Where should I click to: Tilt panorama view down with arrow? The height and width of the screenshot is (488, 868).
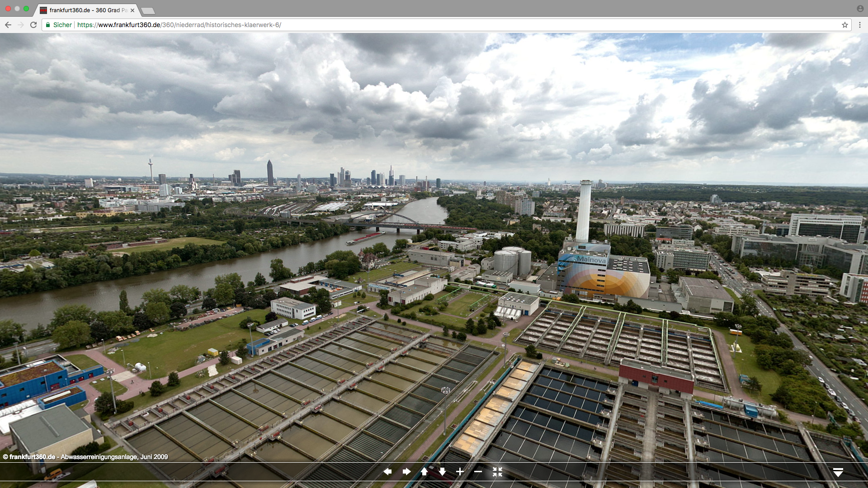442,472
